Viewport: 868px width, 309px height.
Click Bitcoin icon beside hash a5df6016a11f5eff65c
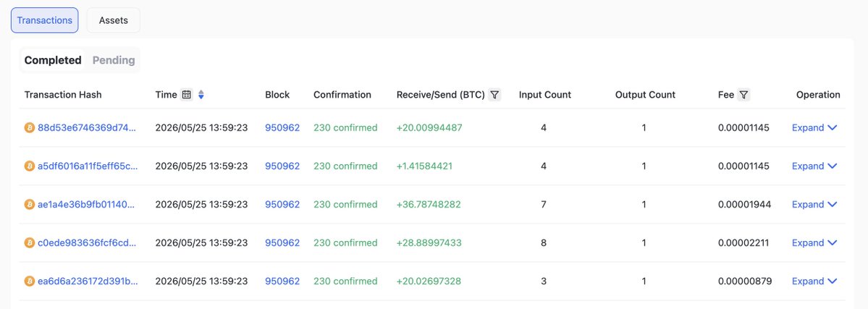pyautogui.click(x=30, y=166)
